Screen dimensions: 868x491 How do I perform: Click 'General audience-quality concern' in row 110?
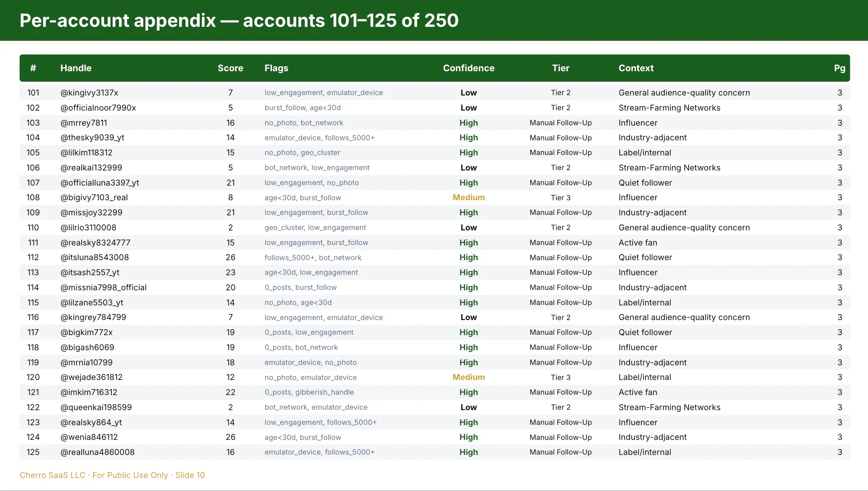[684, 227]
